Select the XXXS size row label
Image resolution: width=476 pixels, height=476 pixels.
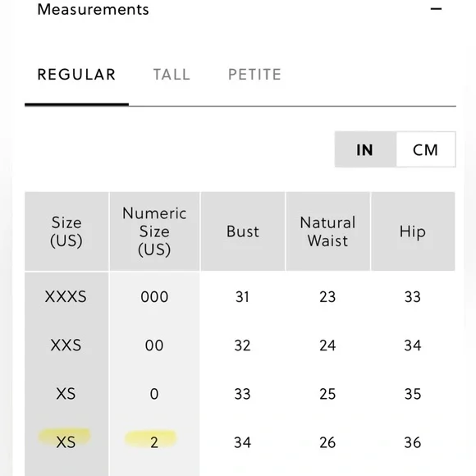66,296
